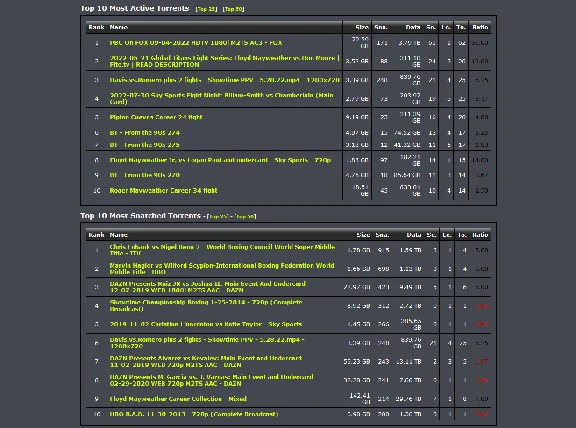
Task: Click Name column header in Most Active table
Action: point(119,27)
